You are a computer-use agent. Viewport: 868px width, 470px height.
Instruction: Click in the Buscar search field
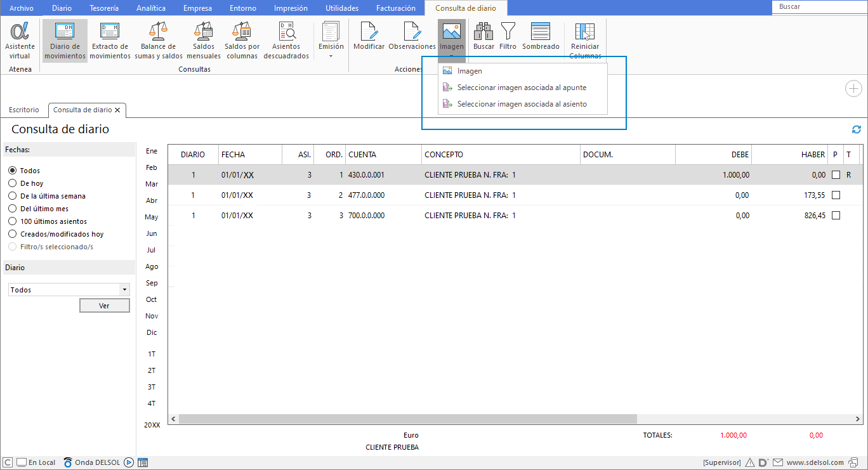[819, 7]
